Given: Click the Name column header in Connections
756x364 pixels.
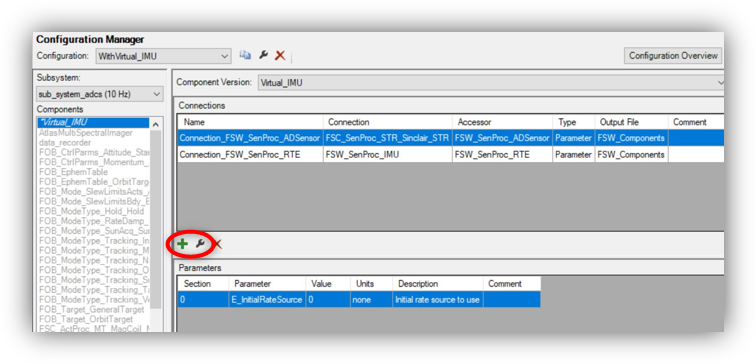Looking at the screenshot, I should coord(250,122).
